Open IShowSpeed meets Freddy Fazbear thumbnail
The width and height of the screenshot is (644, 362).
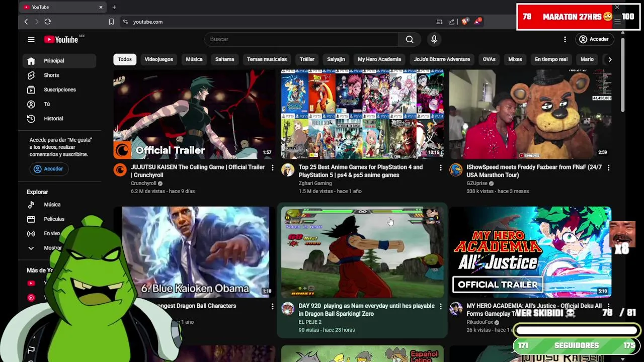click(x=530, y=114)
